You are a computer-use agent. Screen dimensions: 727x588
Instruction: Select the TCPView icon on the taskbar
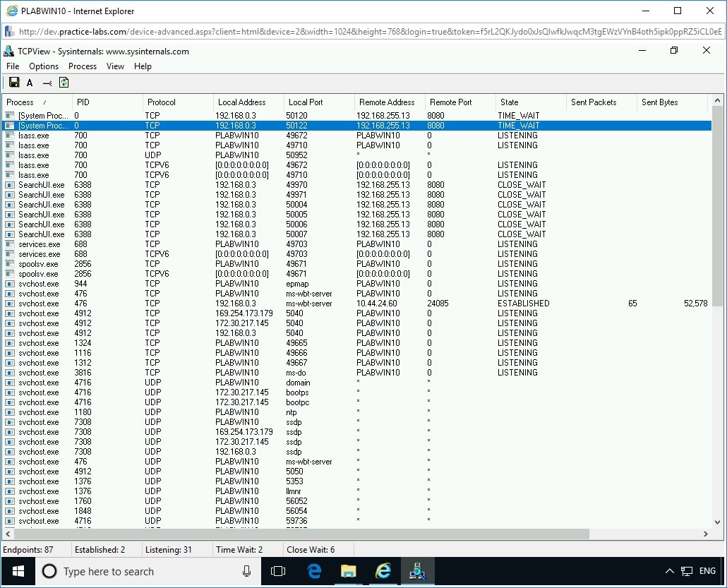418,571
